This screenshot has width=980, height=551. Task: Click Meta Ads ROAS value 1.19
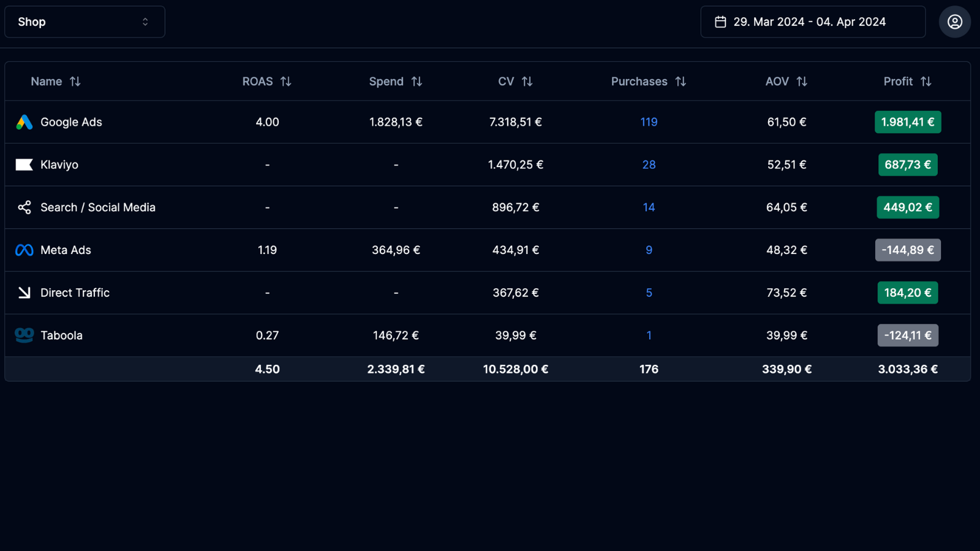click(x=267, y=250)
